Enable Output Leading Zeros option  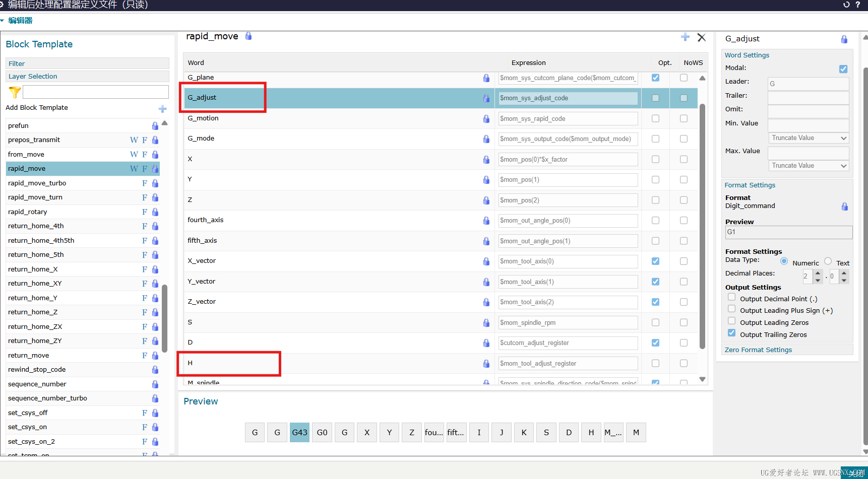click(x=732, y=321)
